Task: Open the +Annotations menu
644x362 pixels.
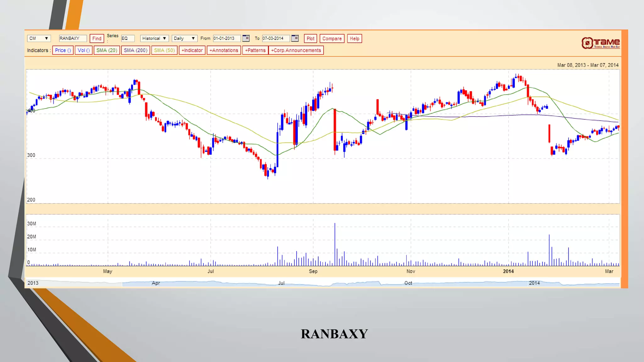Action: click(224, 50)
